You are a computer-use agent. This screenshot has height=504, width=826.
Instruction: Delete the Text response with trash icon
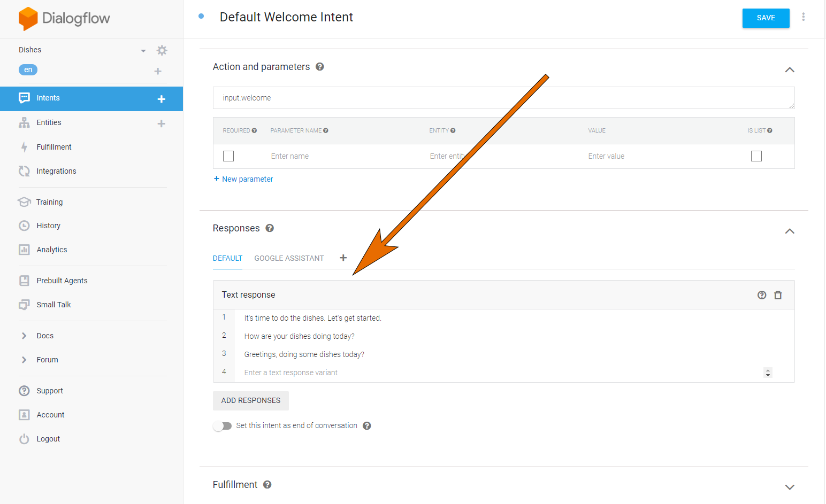coord(778,295)
